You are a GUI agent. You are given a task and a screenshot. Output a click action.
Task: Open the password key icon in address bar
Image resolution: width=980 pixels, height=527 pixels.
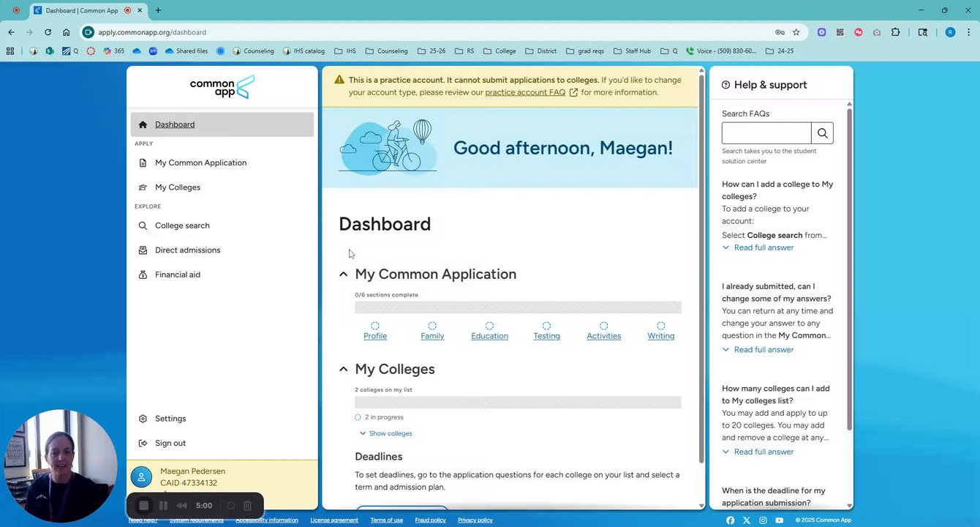(780, 32)
